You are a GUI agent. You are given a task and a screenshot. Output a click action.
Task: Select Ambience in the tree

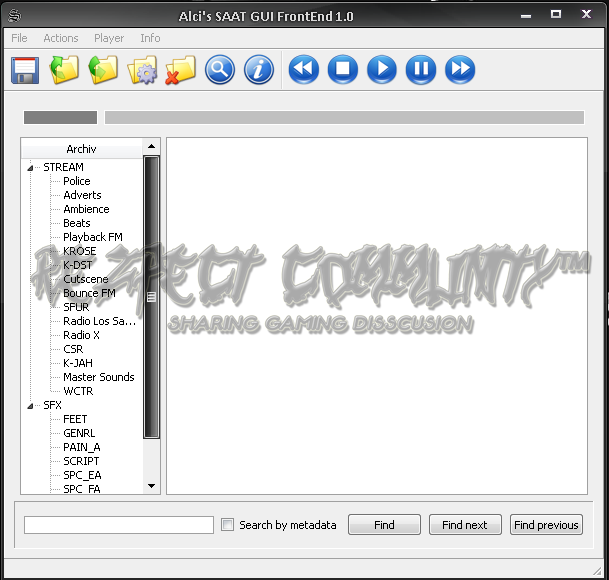(x=86, y=209)
